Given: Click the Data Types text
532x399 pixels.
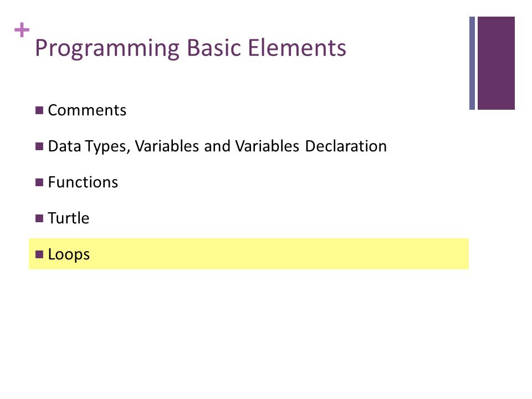Looking at the screenshot, I should coord(89,146).
